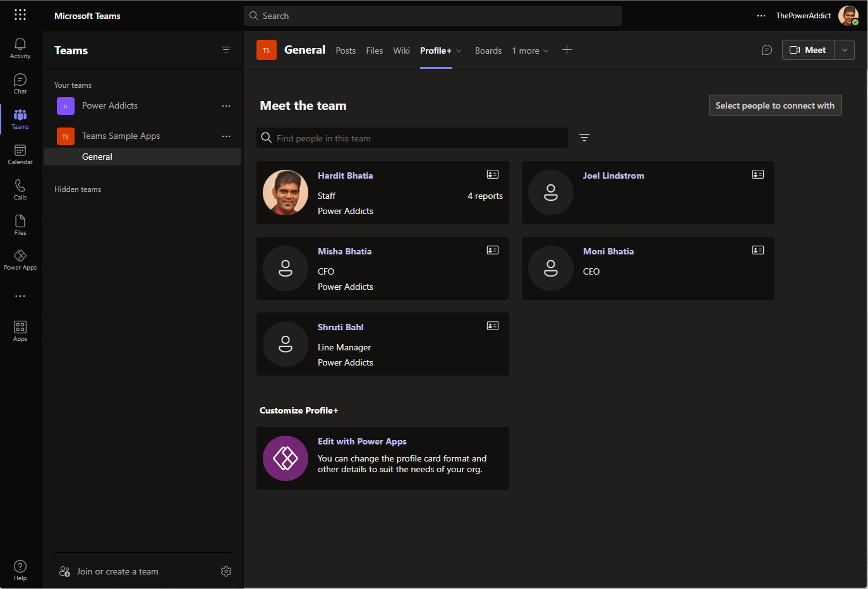Image resolution: width=868 pixels, height=589 pixels.
Task: Click the team members filter icon
Action: pyautogui.click(x=584, y=138)
